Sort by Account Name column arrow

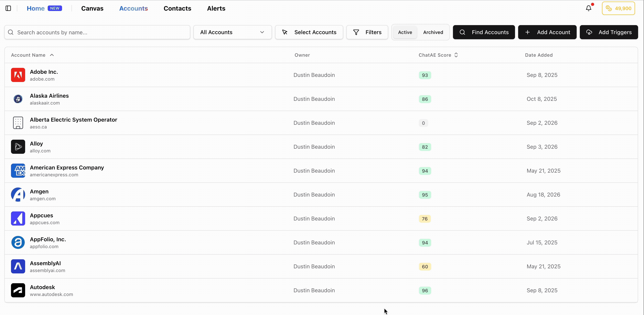pos(52,55)
